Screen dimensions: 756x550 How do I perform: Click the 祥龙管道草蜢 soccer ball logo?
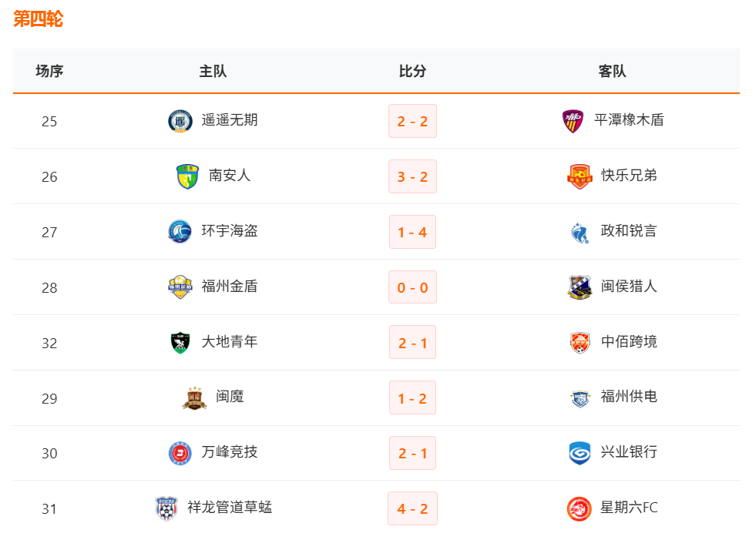pyautogui.click(x=166, y=508)
